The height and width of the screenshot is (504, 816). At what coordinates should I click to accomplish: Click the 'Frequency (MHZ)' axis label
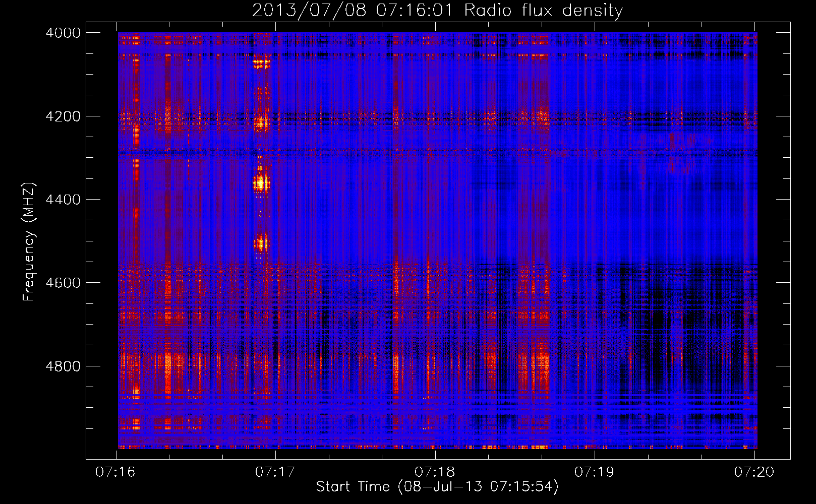[29, 242]
